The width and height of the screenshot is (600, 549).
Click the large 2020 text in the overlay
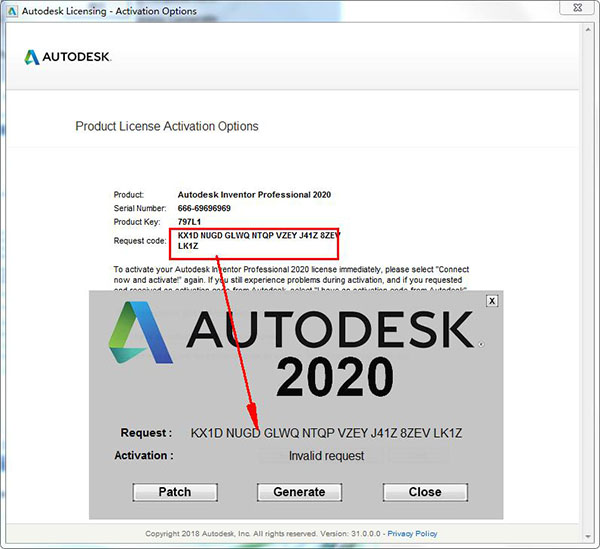(335, 379)
